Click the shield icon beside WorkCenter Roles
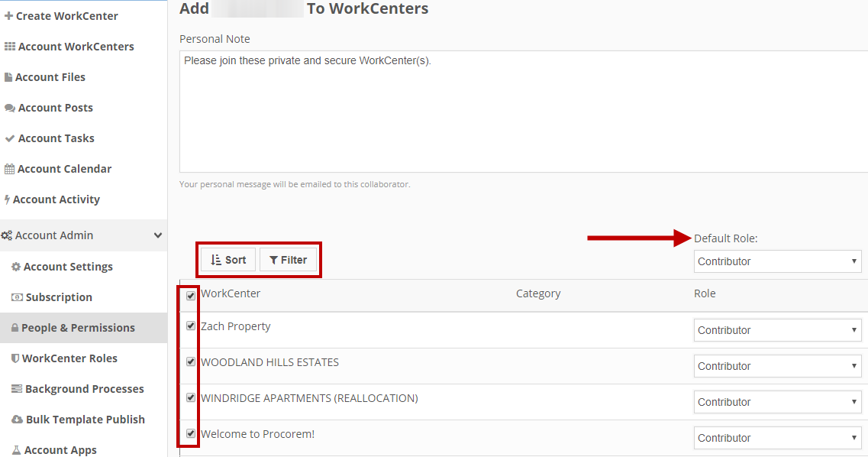Image resolution: width=868 pixels, height=457 pixels. click(15, 358)
